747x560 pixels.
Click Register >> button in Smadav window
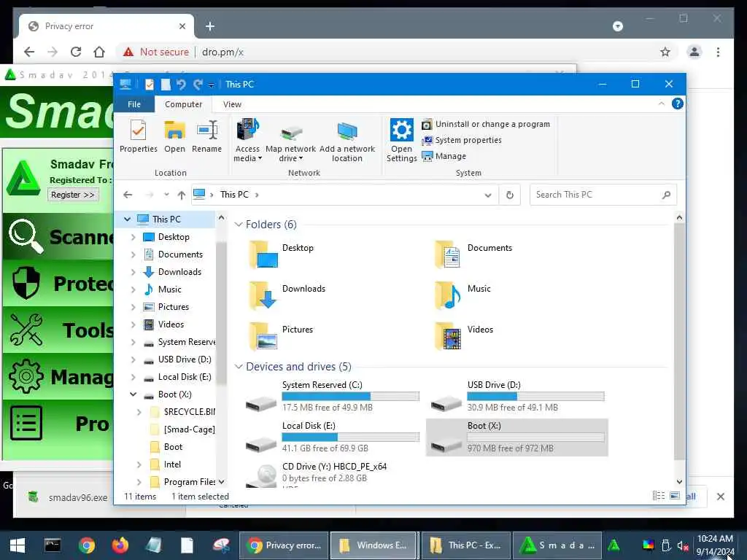point(73,195)
